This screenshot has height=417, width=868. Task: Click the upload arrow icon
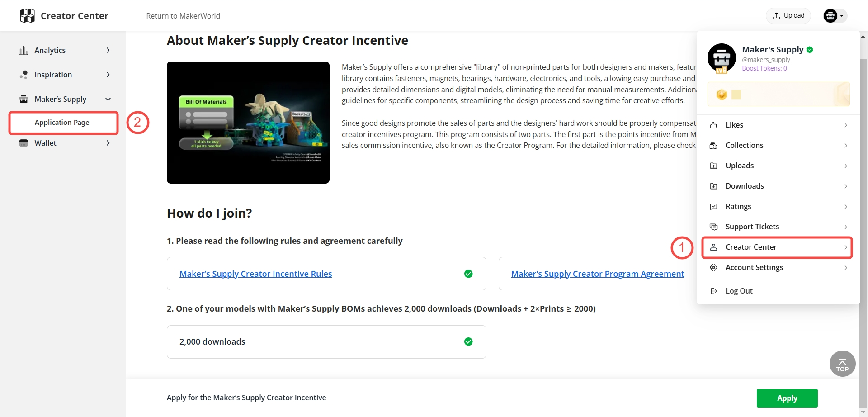777,16
